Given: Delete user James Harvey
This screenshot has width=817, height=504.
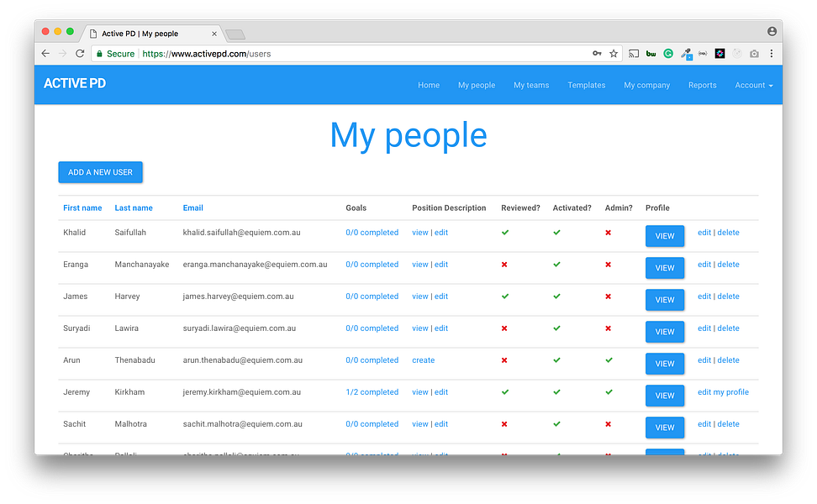Looking at the screenshot, I should click(x=729, y=297).
